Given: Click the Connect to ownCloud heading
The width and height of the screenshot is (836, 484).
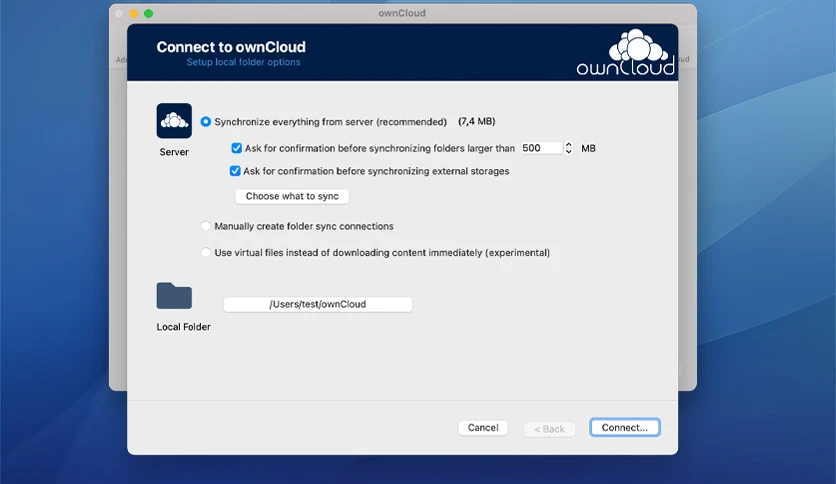Looking at the screenshot, I should [231, 47].
